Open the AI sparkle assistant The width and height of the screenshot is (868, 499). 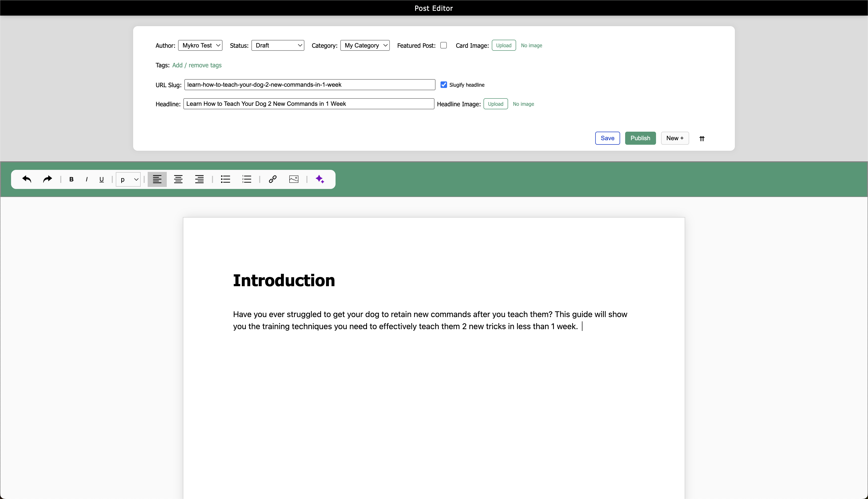click(319, 179)
